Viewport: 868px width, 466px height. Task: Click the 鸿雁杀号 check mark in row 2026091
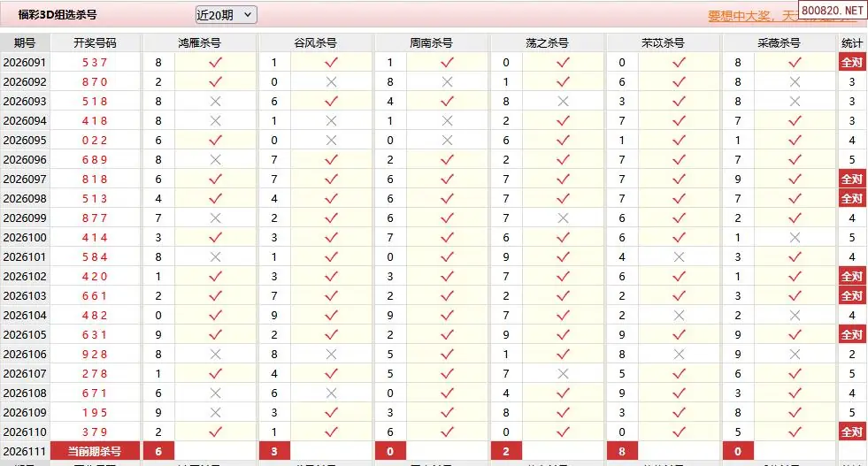tap(215, 62)
